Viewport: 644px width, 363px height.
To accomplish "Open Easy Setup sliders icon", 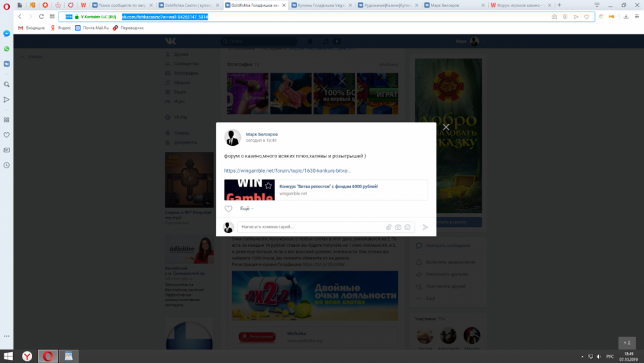I will click(x=637, y=17).
